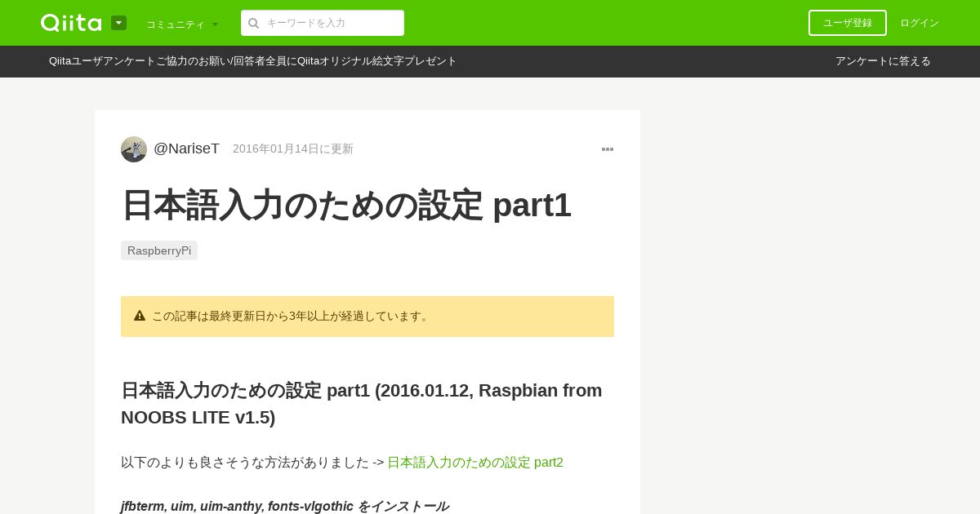Open the article three-dots menu
Image resolution: width=980 pixels, height=514 pixels.
click(x=608, y=149)
